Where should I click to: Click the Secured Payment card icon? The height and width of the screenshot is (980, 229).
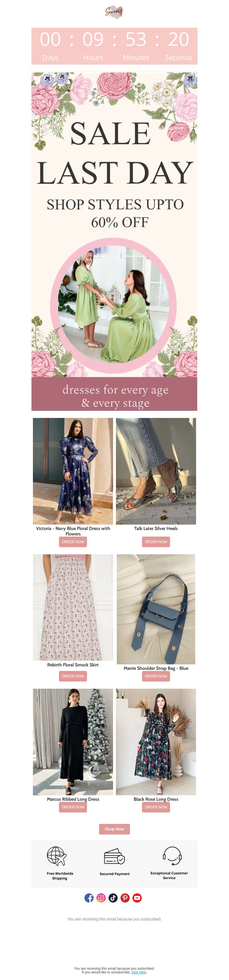pos(114,857)
